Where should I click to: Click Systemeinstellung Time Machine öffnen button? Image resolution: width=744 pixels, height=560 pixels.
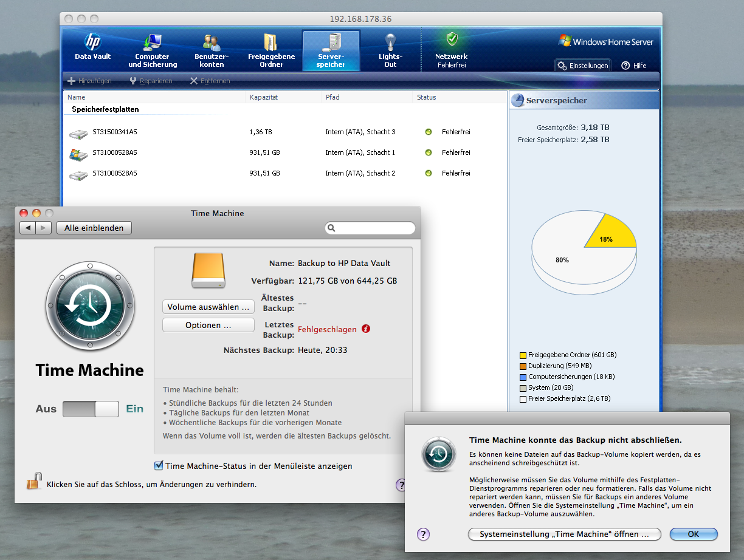565,534
